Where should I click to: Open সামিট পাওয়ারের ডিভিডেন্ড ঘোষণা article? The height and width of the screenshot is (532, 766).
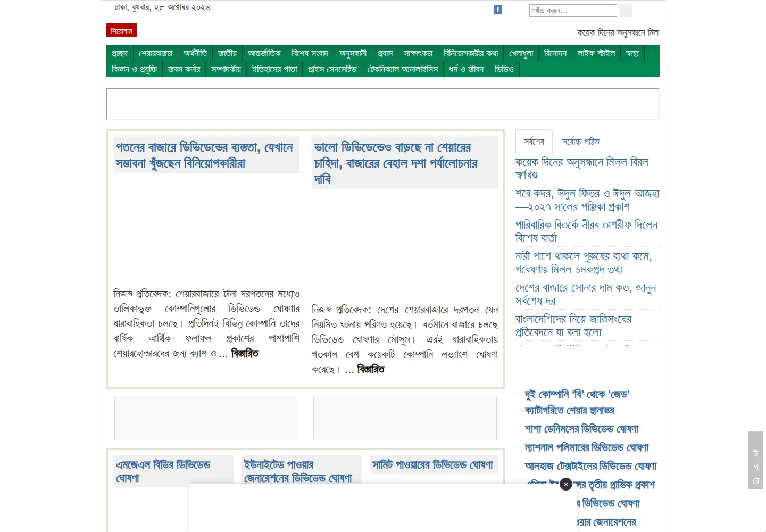click(x=432, y=464)
